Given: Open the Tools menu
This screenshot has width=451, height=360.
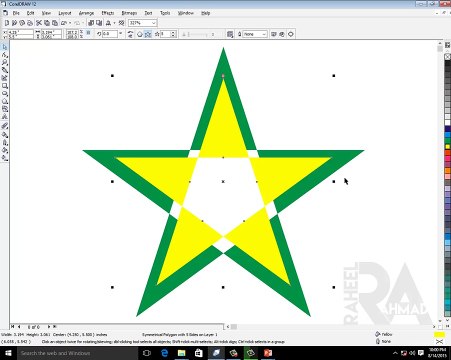Looking at the screenshot, I should tap(165, 13).
